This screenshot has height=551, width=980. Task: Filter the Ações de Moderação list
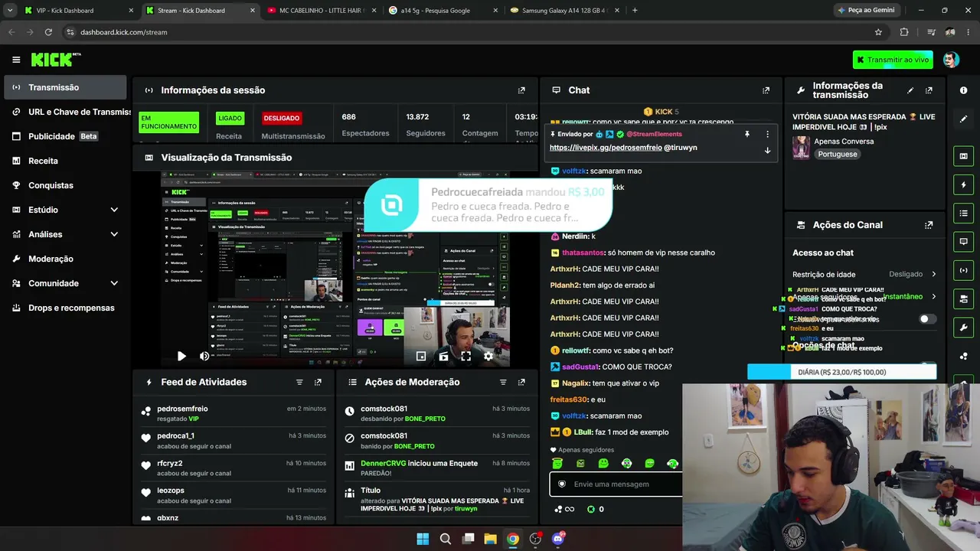[x=503, y=382]
